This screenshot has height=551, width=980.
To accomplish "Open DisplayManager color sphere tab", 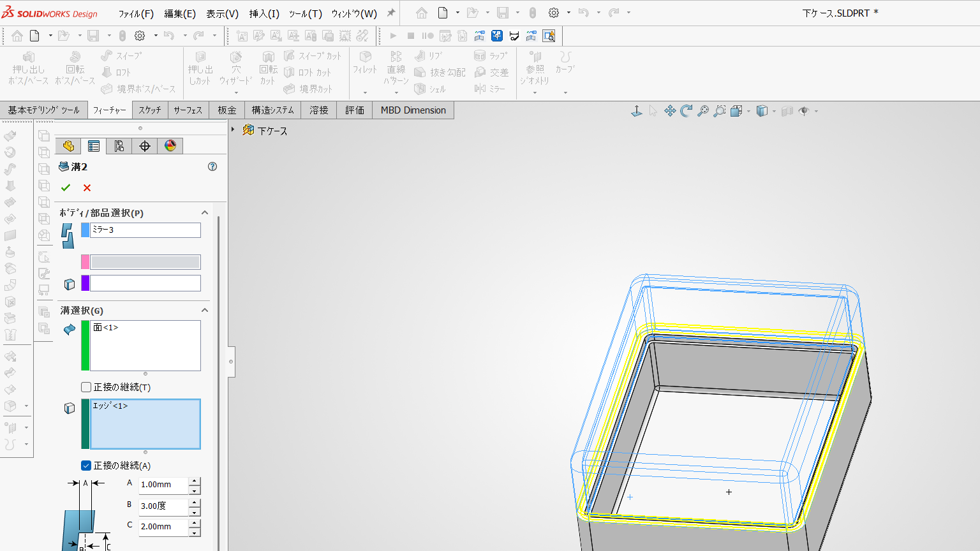I will [170, 146].
